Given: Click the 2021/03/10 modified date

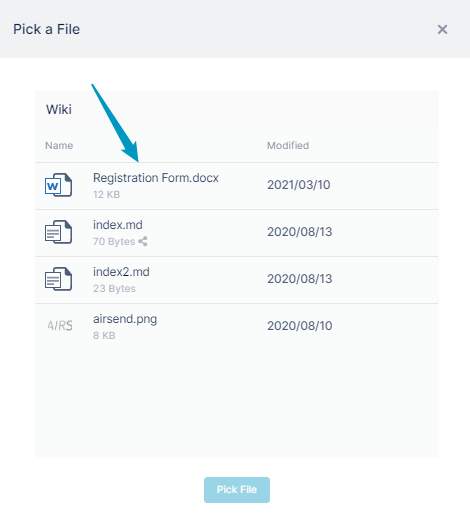Looking at the screenshot, I should click(x=299, y=185).
